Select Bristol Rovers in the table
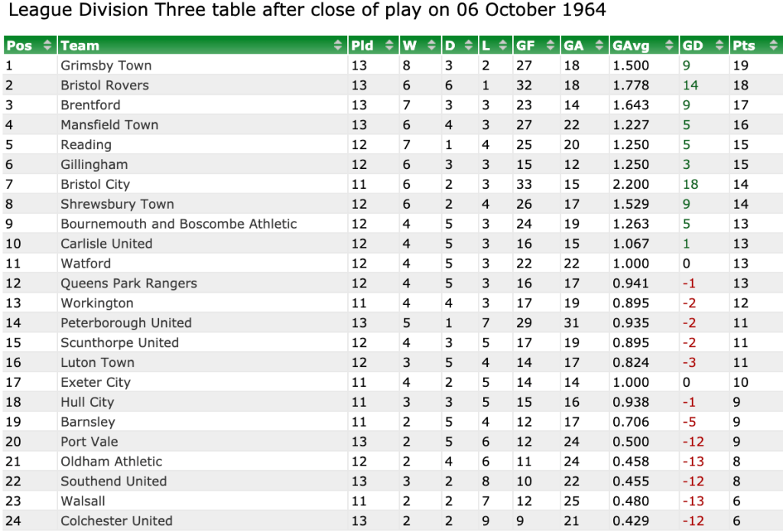The image size is (783, 532). (105, 86)
